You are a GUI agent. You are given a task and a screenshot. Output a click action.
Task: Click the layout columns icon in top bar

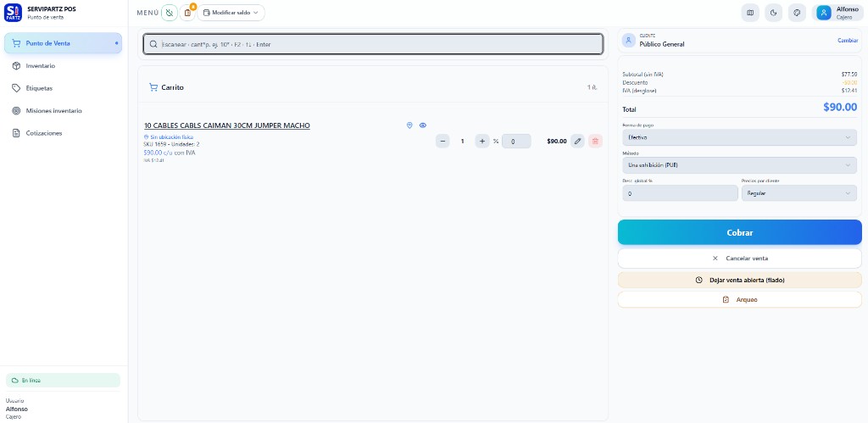pos(750,13)
